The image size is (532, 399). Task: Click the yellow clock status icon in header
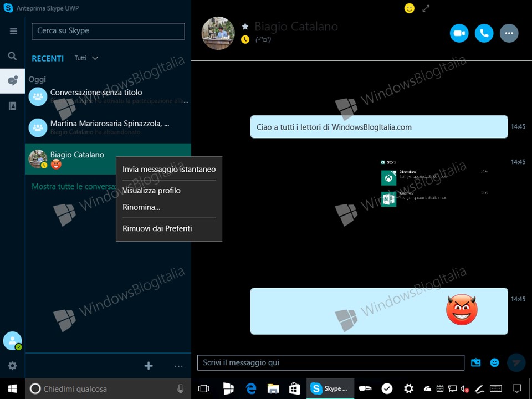click(x=245, y=40)
